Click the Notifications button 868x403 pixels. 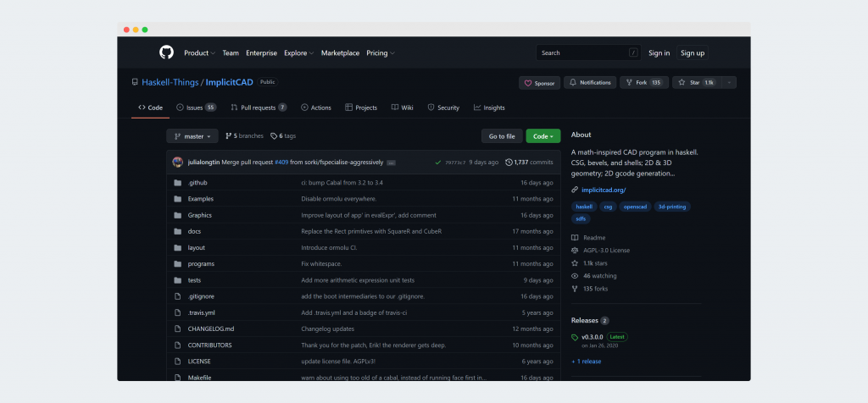[590, 83]
